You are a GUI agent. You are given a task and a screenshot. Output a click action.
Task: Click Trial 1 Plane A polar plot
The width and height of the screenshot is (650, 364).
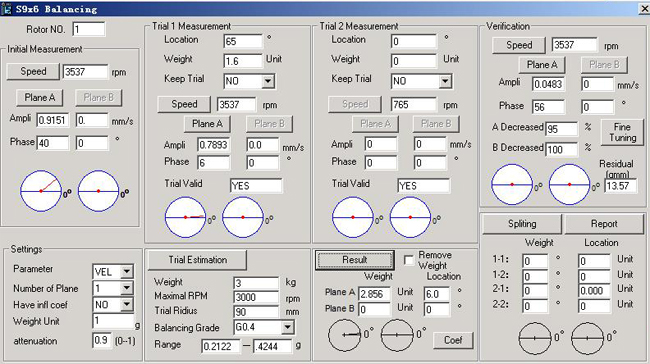coord(185,217)
